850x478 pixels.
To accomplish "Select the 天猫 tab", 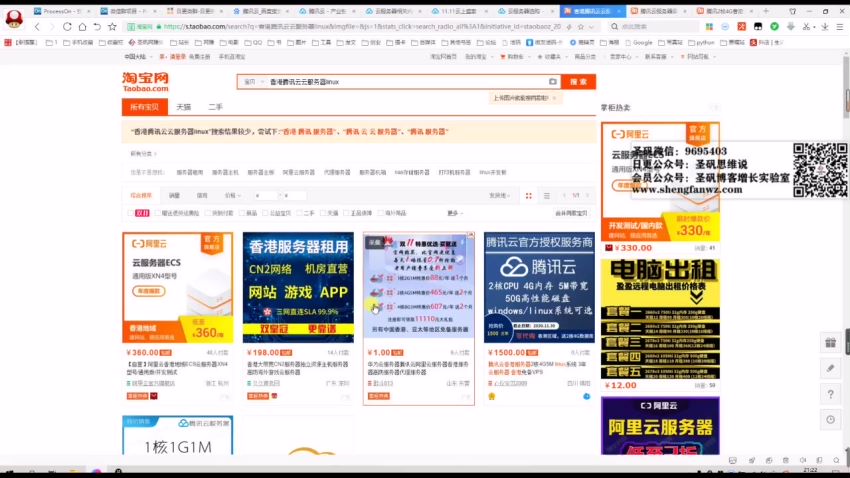I will click(x=184, y=107).
